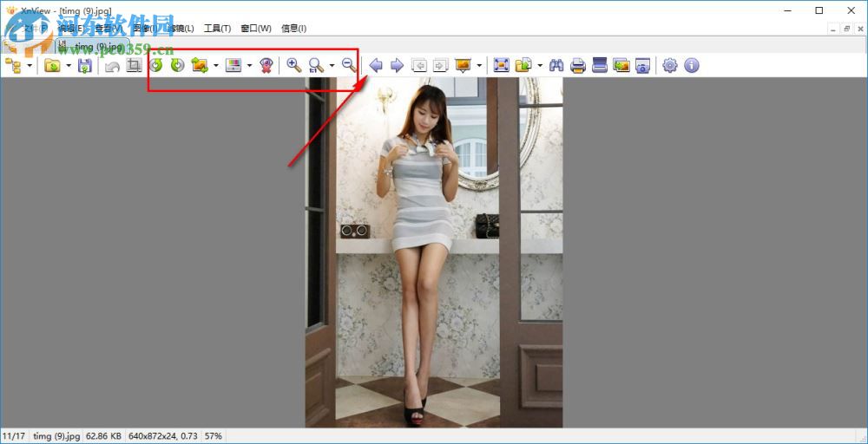Click the Zoom out magnifier

[349, 66]
